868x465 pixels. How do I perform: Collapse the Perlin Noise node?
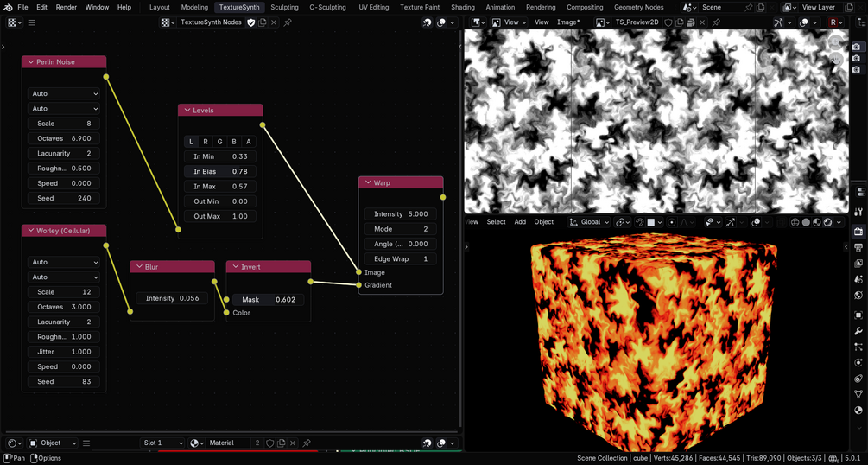(30, 62)
